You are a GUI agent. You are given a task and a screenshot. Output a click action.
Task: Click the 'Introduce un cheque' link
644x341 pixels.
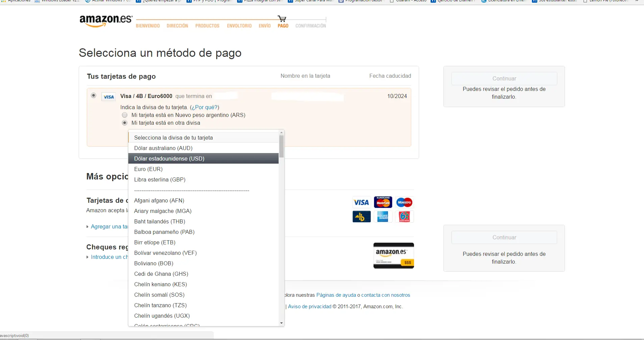pos(109,257)
